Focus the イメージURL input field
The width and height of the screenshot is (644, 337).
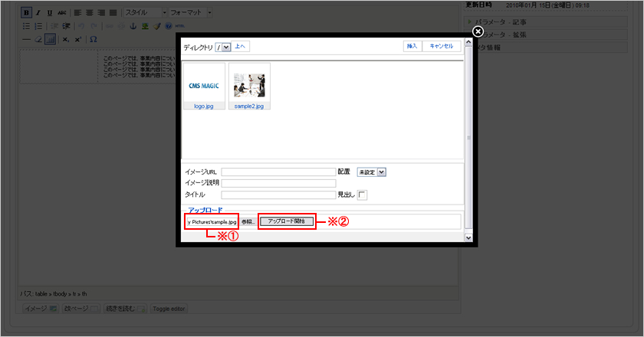point(278,172)
